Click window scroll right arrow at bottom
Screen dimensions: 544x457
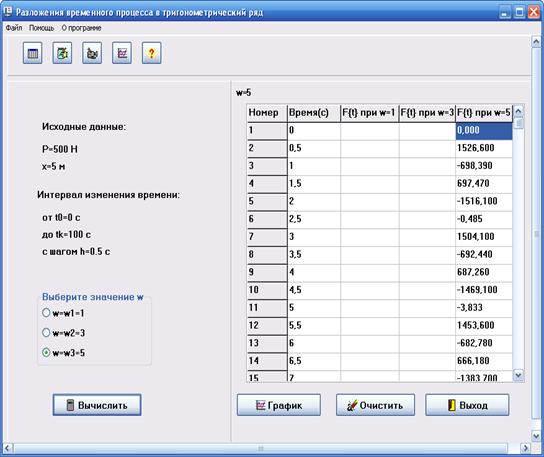pos(526,448)
